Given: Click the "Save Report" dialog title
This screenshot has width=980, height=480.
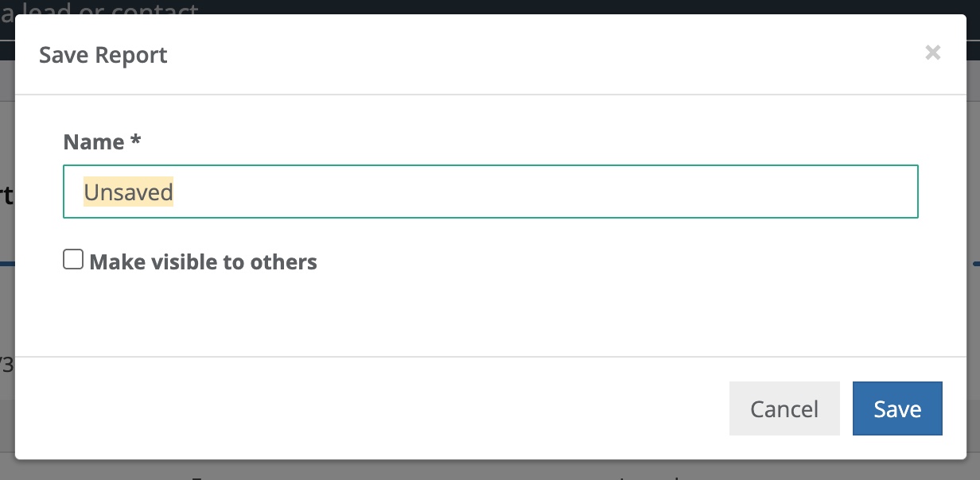Looking at the screenshot, I should click(103, 55).
